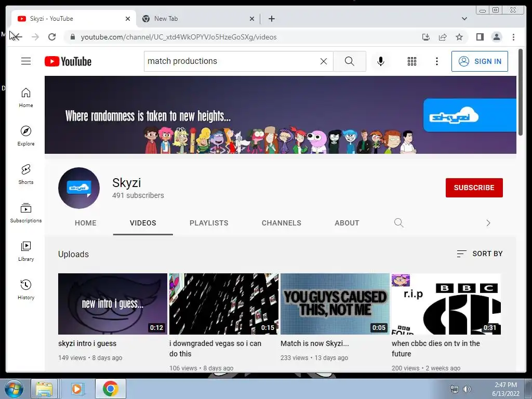532x399 pixels.
Task: Open the tab search dropdown
Action: pos(464,19)
